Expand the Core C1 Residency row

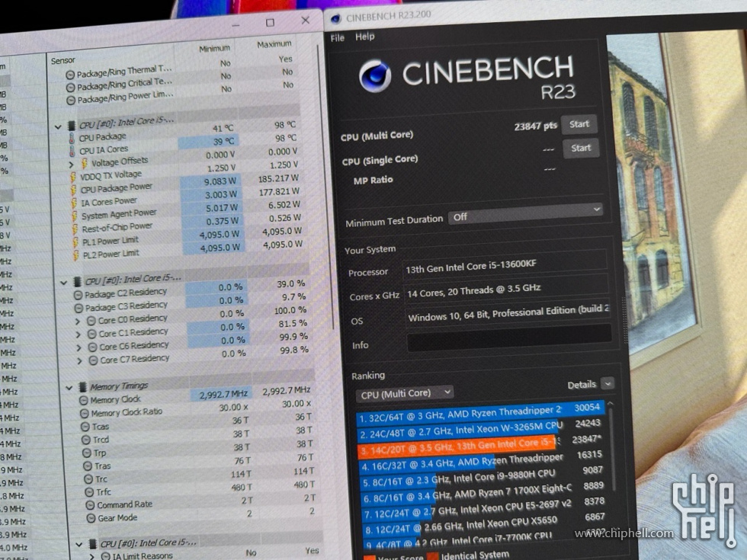point(79,334)
